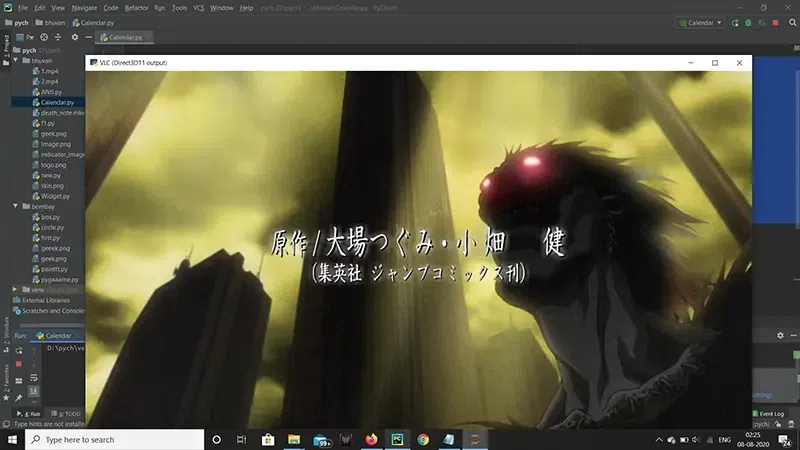Open Task View on the taskbar
This screenshot has width=800, height=450.
[242, 439]
